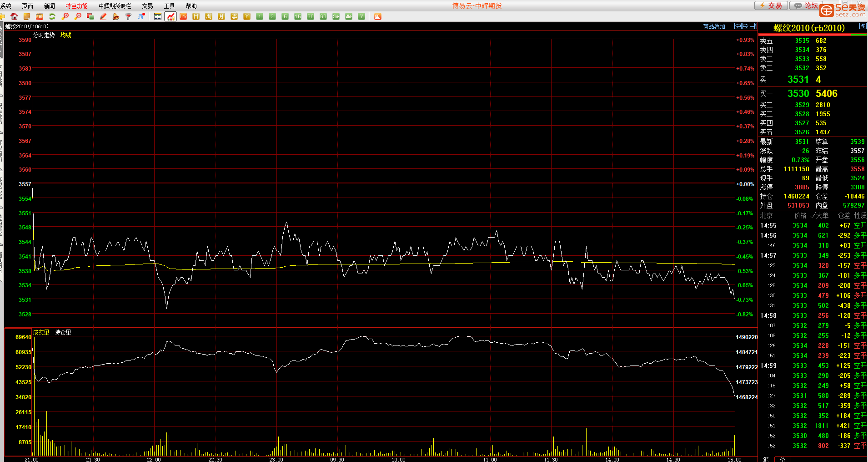Go to next contract arrow
The height and width of the screenshot is (462, 868).
[746, 26]
